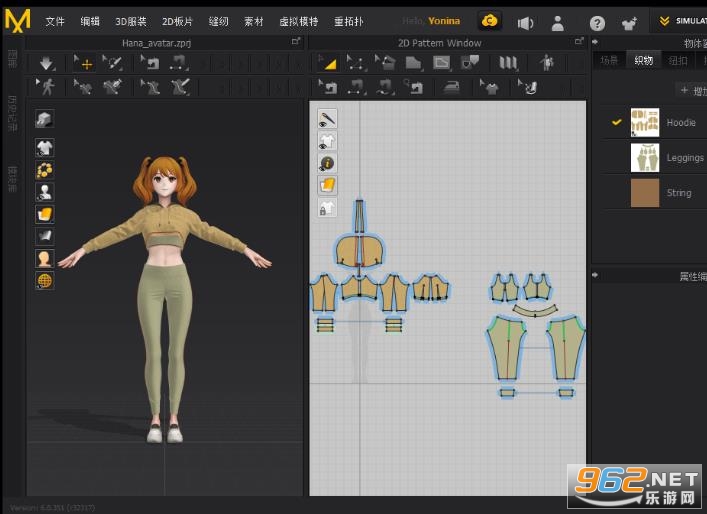Choose the Free Sewing tool in 2D toolbar
Image resolution: width=707 pixels, height=514 pixels.
click(x=385, y=87)
